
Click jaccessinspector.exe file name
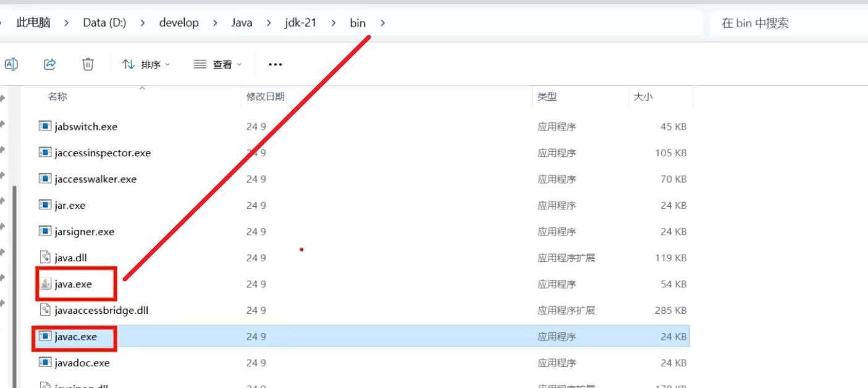point(103,153)
